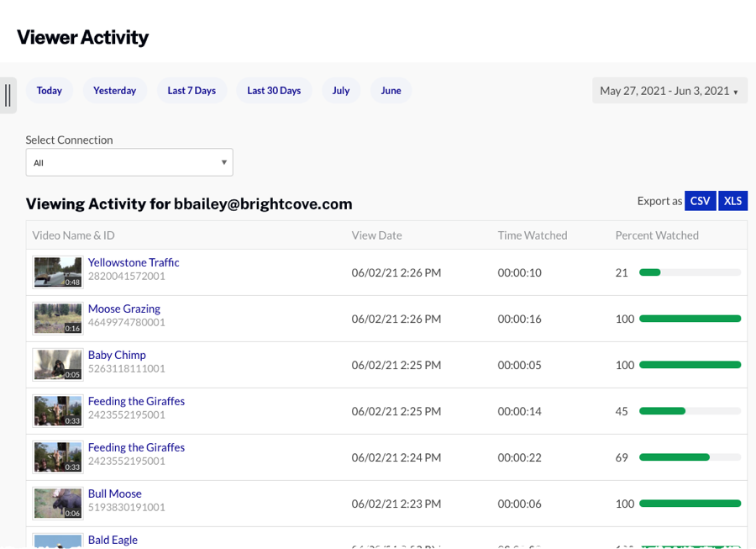The height and width of the screenshot is (549, 756).
Task: Filter activity by June
Action: pyautogui.click(x=391, y=90)
